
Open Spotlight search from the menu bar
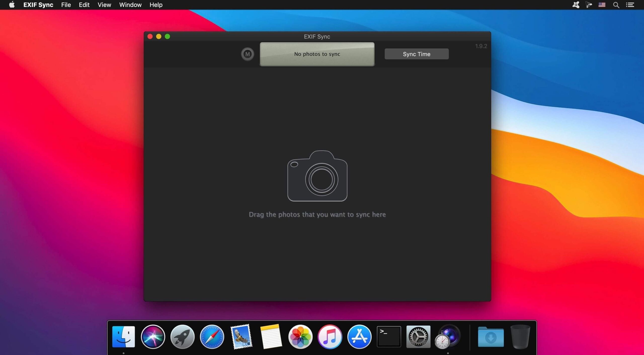pos(616,5)
